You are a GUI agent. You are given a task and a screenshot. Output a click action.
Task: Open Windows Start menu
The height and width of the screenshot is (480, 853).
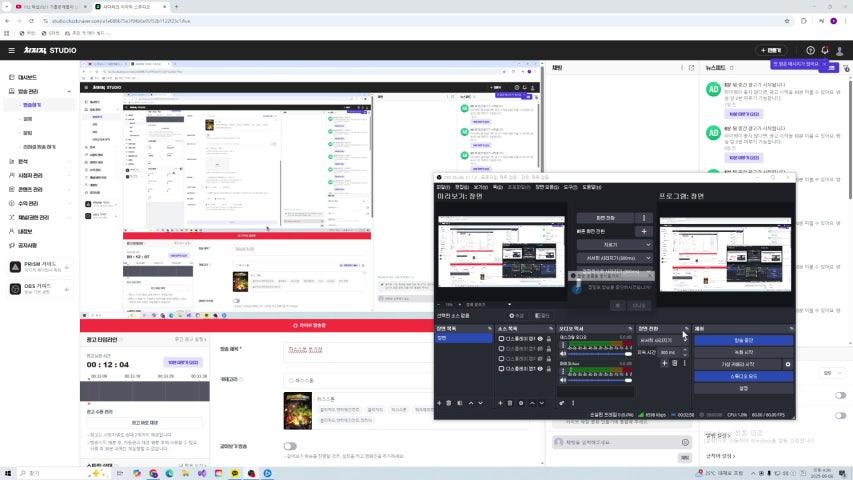coord(8,473)
